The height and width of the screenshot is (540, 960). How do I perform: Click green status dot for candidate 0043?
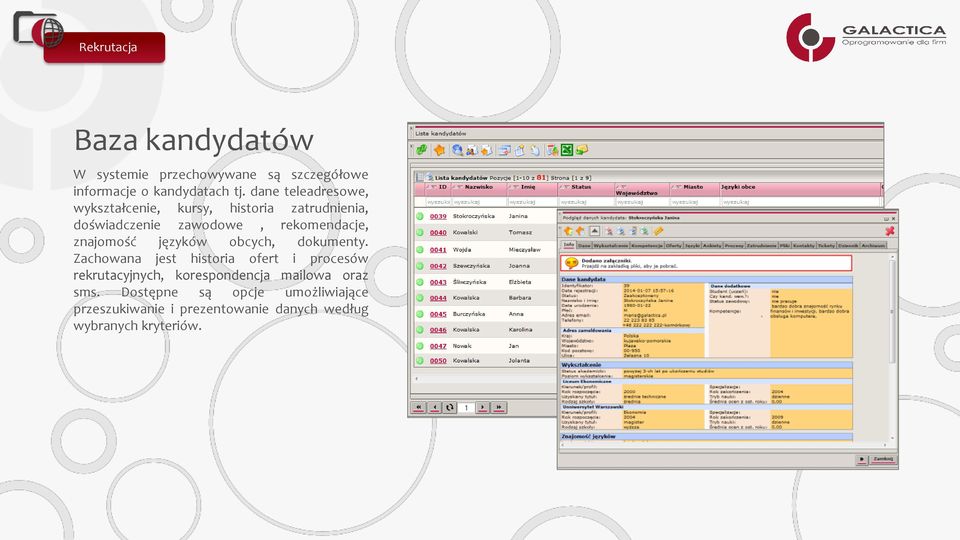coord(420,282)
